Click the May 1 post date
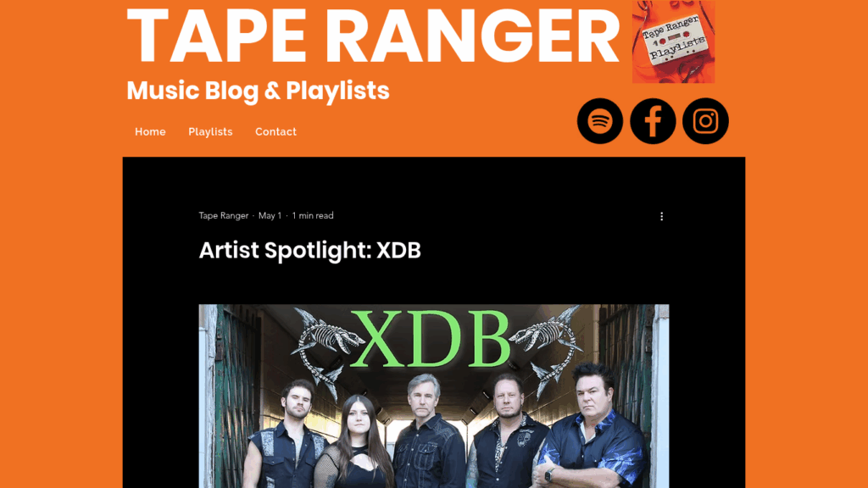The width and height of the screenshot is (868, 488). pos(270,216)
